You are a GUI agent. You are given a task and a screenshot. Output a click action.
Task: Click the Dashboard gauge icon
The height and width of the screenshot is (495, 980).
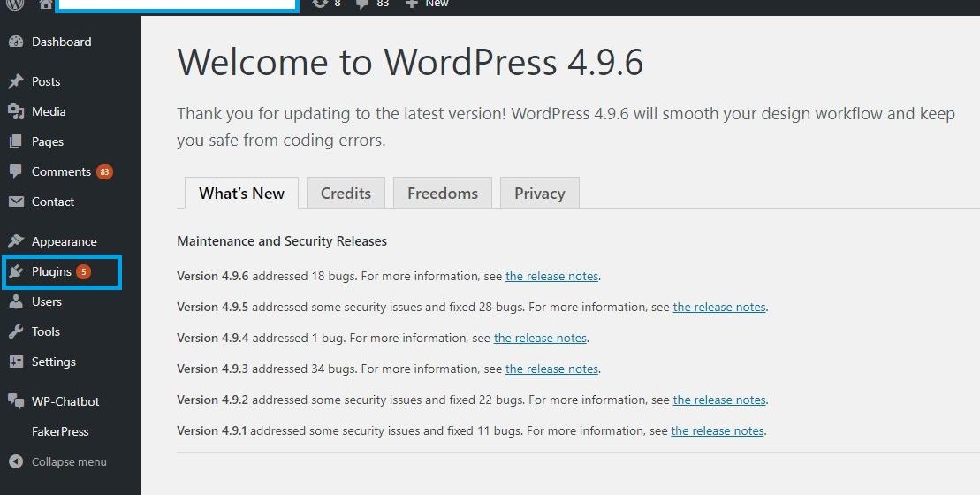[x=16, y=42]
